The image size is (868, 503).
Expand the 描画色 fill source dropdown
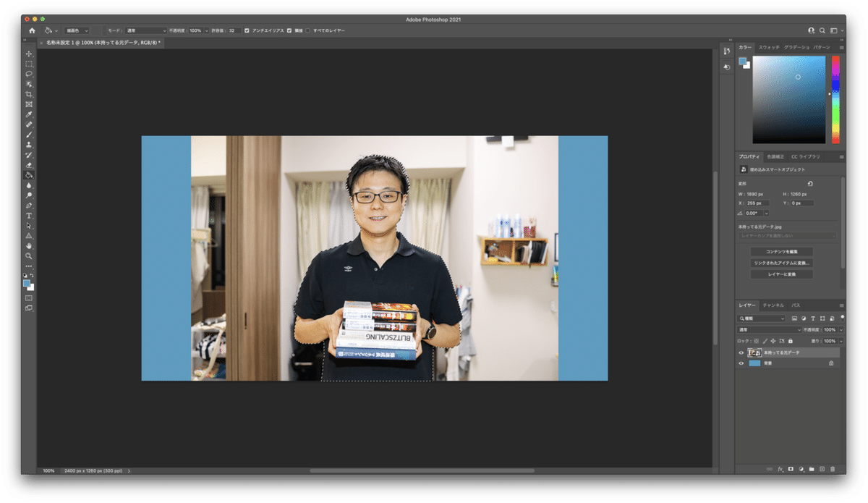coord(77,30)
